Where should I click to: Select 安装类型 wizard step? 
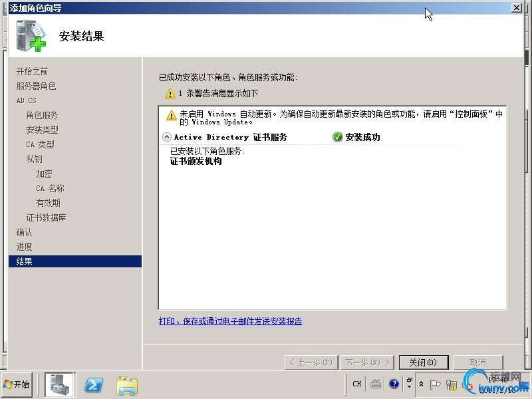[x=42, y=130]
